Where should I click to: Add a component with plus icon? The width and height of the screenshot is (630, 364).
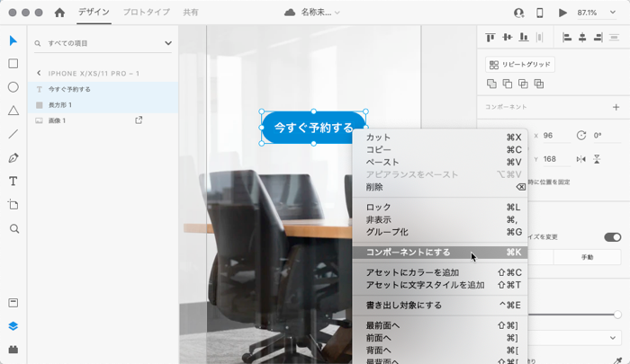pos(616,107)
